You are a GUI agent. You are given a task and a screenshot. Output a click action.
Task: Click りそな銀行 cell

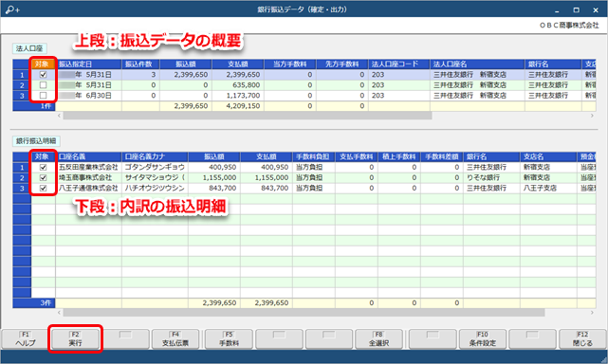491,177
